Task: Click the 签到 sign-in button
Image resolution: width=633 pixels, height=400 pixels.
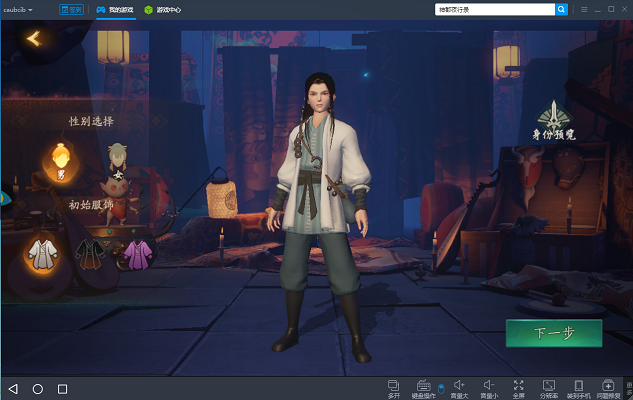Action: coord(71,10)
